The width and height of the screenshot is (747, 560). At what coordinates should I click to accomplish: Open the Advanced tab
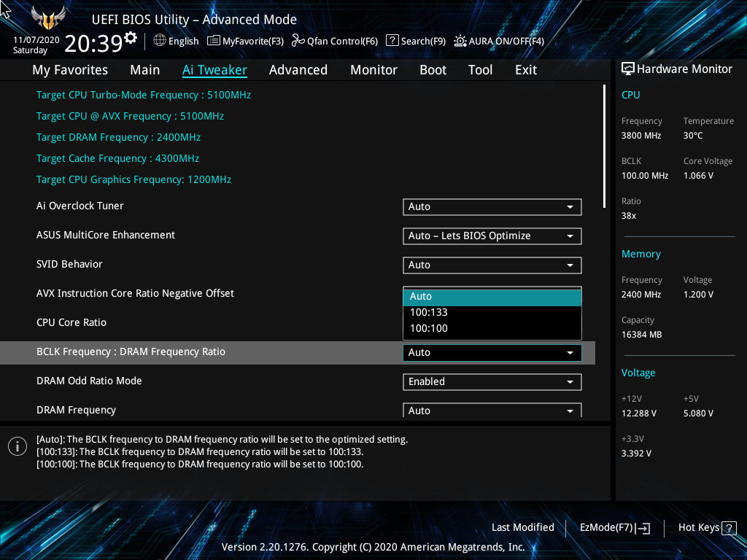298,70
